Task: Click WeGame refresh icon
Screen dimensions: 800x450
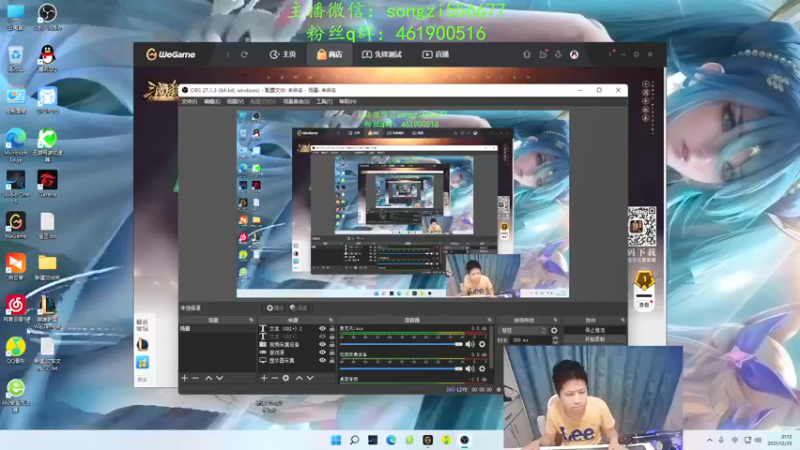Action: pyautogui.click(x=244, y=55)
